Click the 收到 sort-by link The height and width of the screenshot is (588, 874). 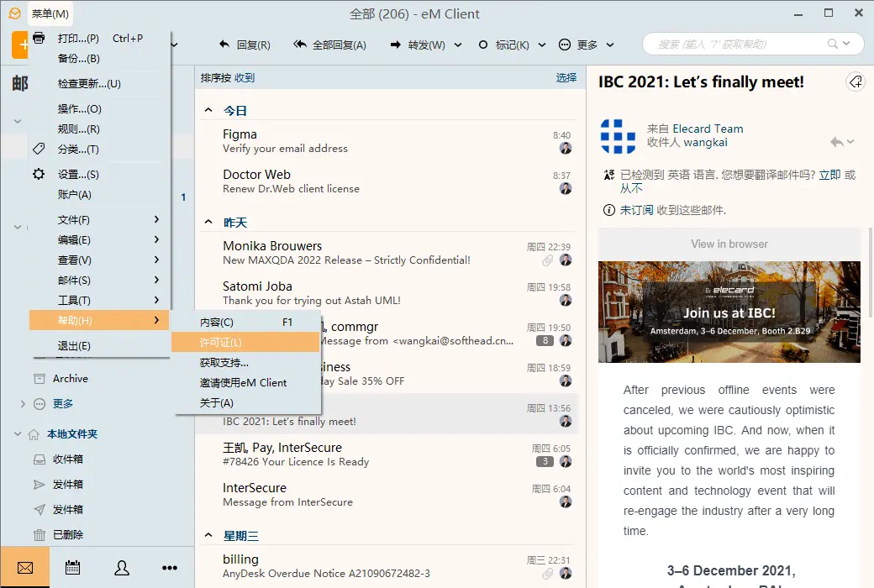point(245,77)
